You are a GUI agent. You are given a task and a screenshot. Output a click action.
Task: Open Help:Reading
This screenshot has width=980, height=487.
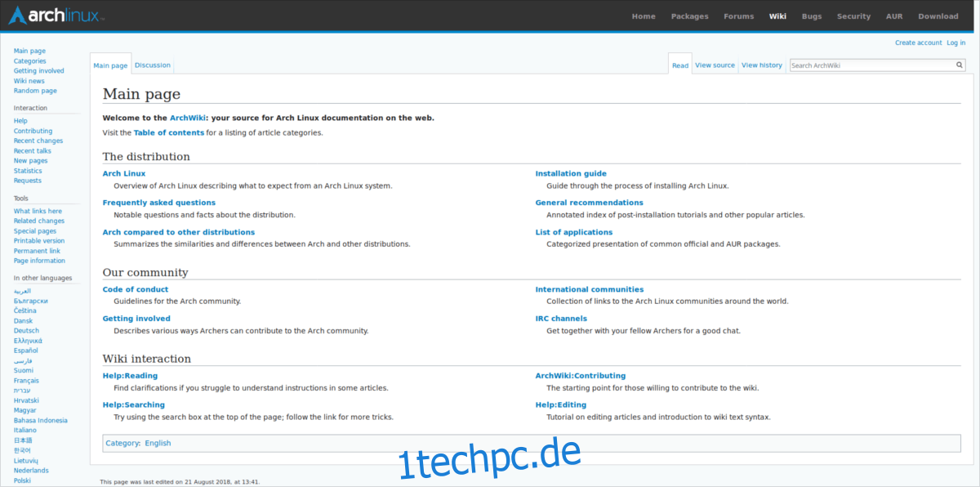130,376
